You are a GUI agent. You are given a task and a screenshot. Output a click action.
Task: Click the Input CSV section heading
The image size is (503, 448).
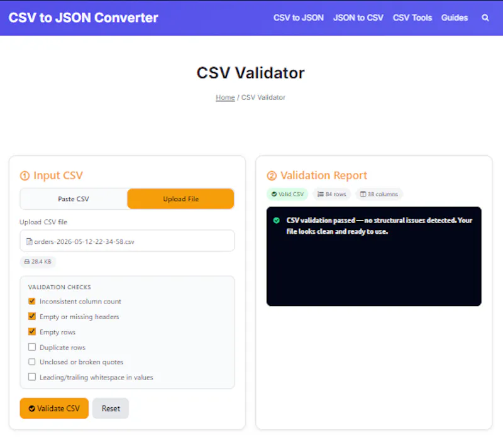click(x=52, y=175)
